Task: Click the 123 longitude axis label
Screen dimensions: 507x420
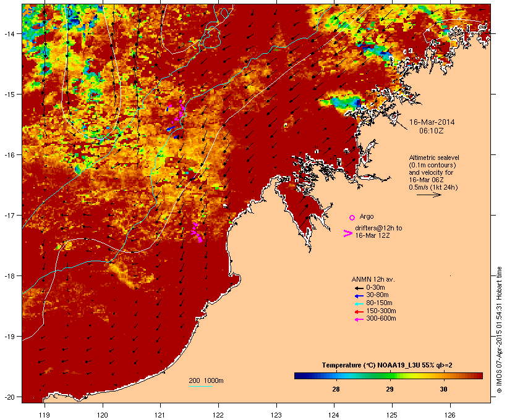Action: point(276,415)
